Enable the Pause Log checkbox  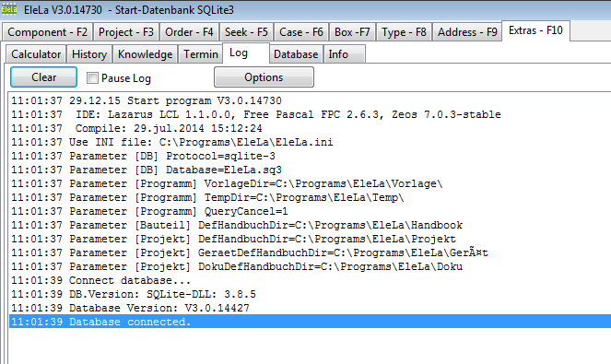point(92,78)
